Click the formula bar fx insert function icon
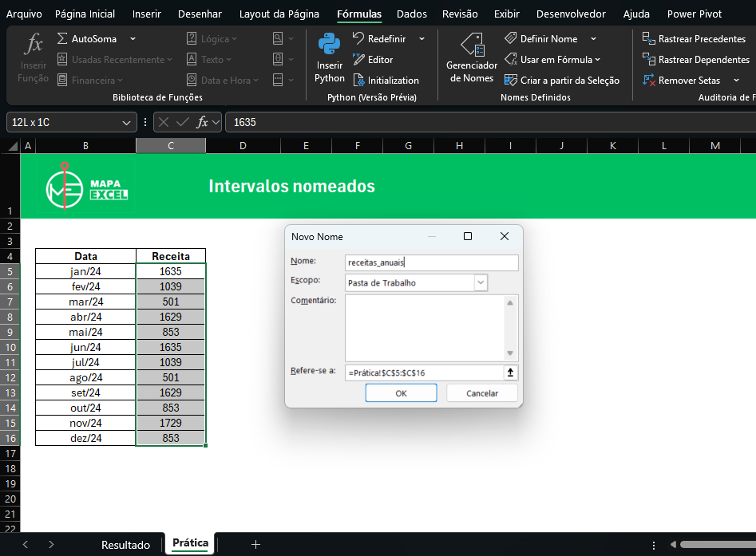 pyautogui.click(x=202, y=122)
